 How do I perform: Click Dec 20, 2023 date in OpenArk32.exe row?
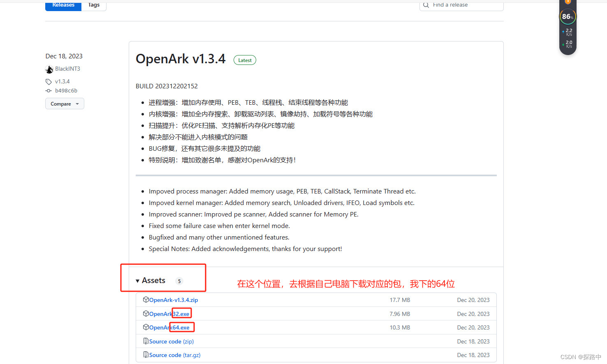473,314
